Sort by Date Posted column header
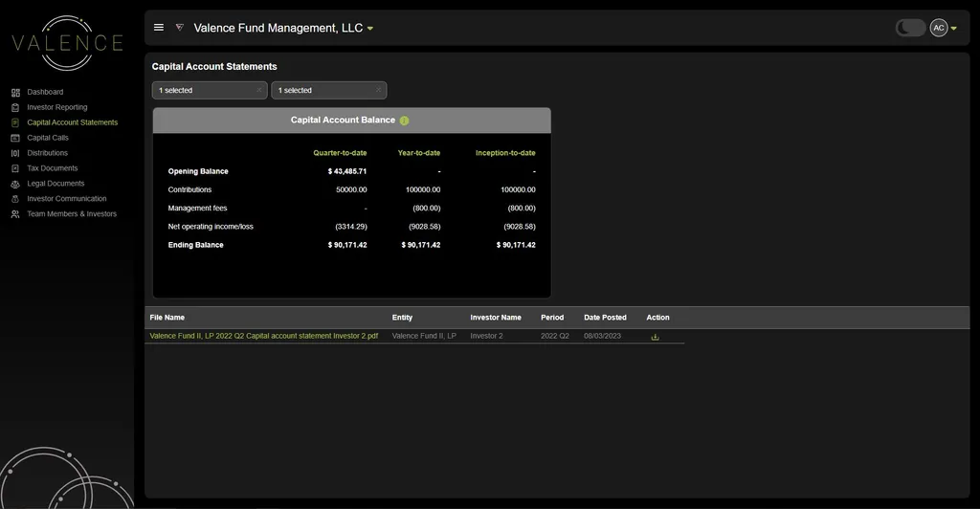The width and height of the screenshot is (980, 509). (605, 318)
